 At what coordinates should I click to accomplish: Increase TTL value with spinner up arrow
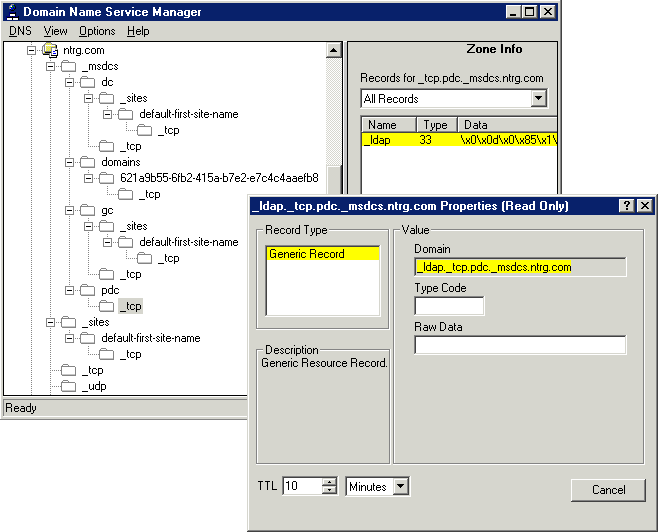(330, 482)
